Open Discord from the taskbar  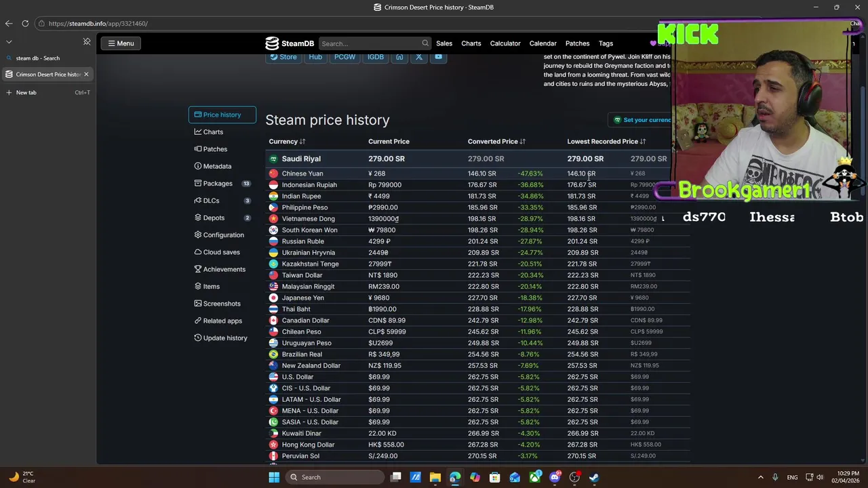point(555,477)
